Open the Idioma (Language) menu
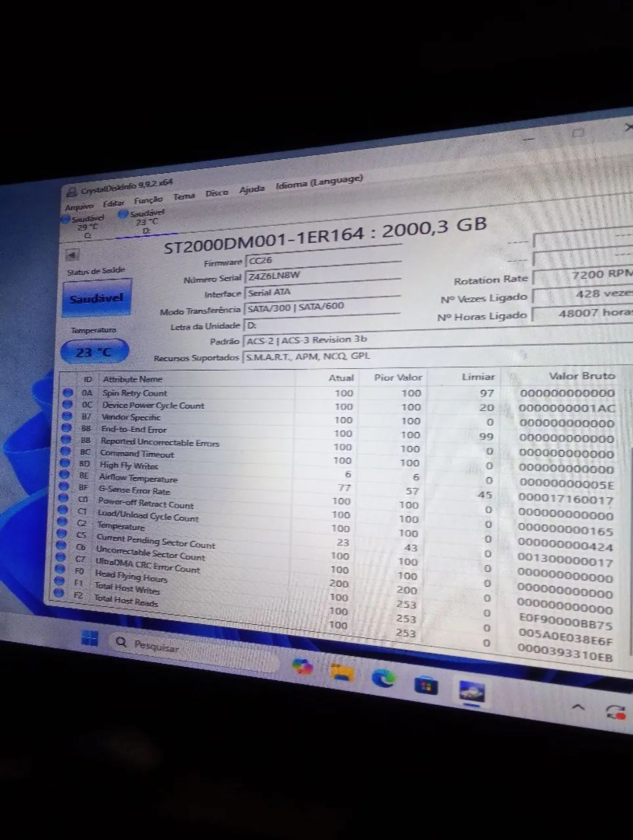This screenshot has height=840, width=633. click(319, 182)
